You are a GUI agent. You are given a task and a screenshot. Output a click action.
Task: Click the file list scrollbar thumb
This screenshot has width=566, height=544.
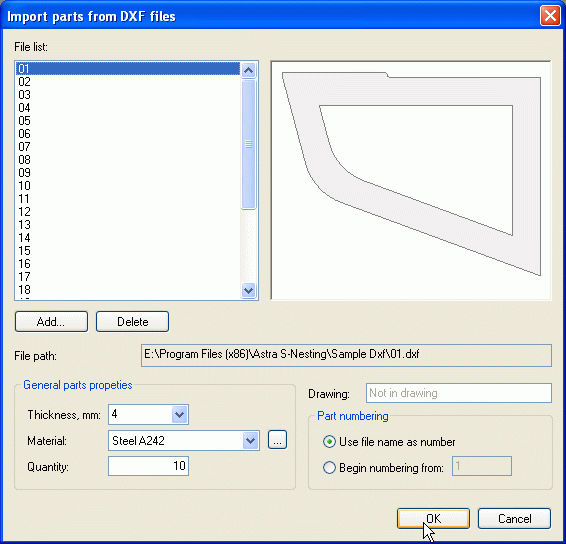pos(248,144)
